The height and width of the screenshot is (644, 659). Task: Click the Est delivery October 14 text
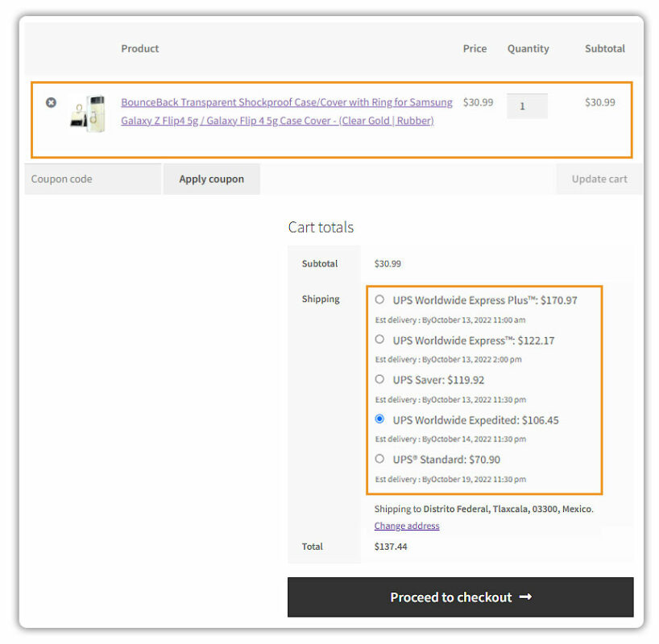[450, 439]
